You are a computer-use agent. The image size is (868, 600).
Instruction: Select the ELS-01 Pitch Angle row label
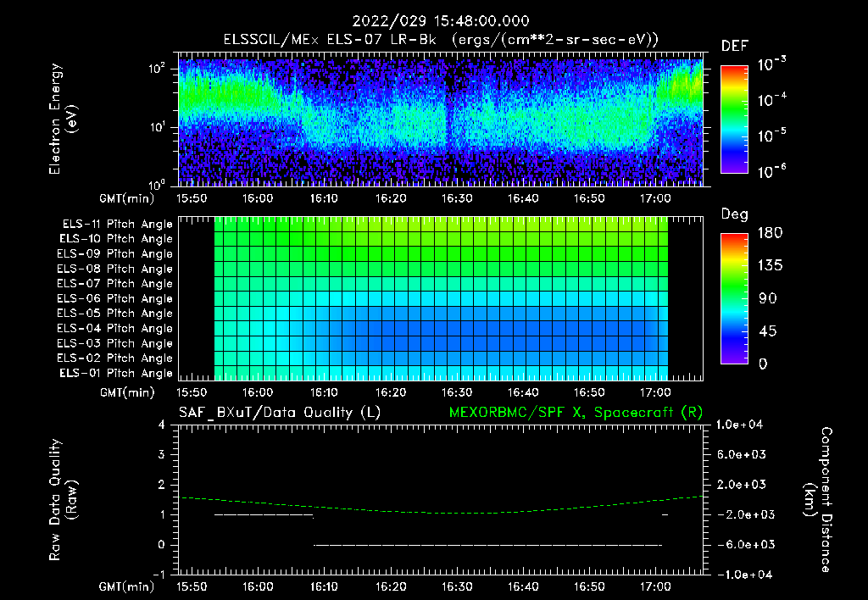(116, 373)
